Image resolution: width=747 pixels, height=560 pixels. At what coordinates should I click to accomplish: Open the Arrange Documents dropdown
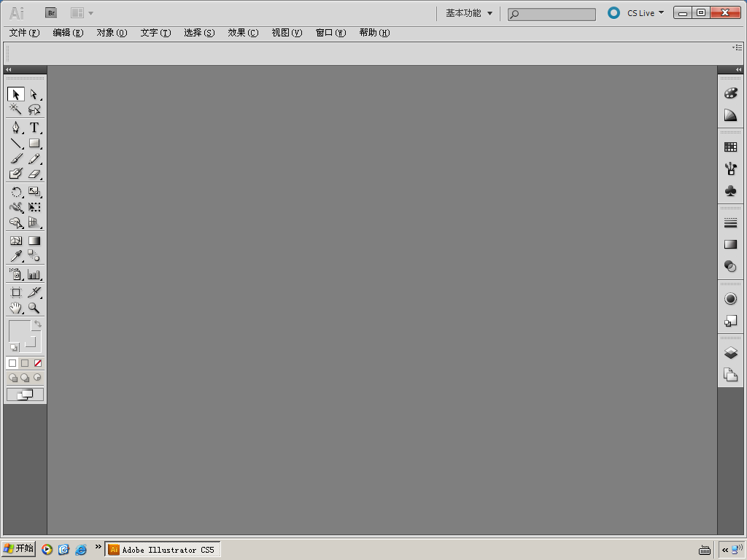(82, 13)
